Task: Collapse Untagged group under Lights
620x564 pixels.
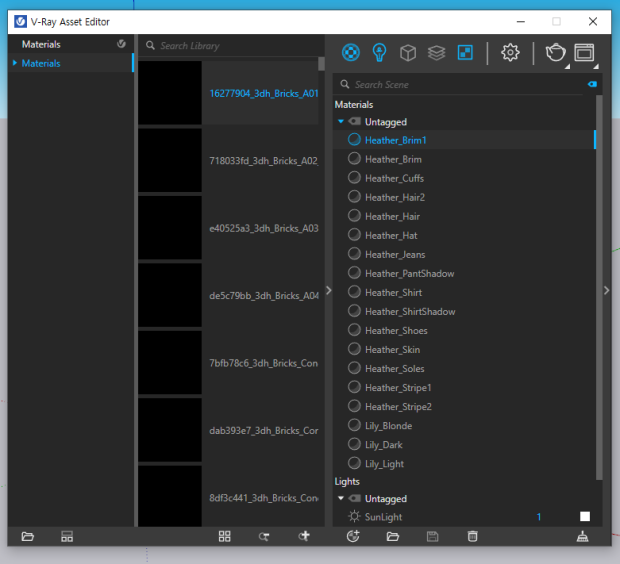Action: point(341,499)
